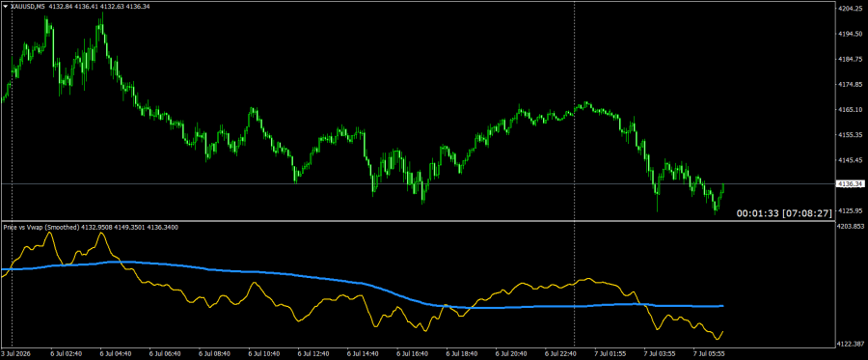Click the 6 Jul 06:40 time label
Screen dimensions: 868x360
coord(165,352)
